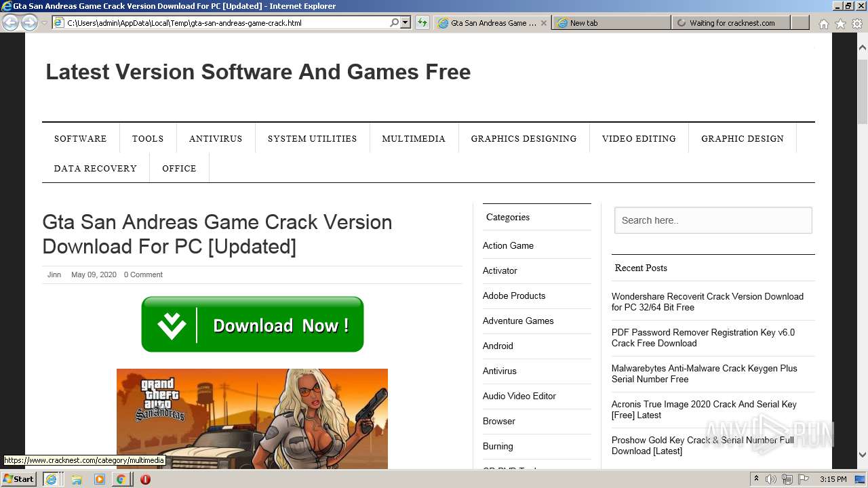Open the MULTIMEDIA menu item

(414, 138)
